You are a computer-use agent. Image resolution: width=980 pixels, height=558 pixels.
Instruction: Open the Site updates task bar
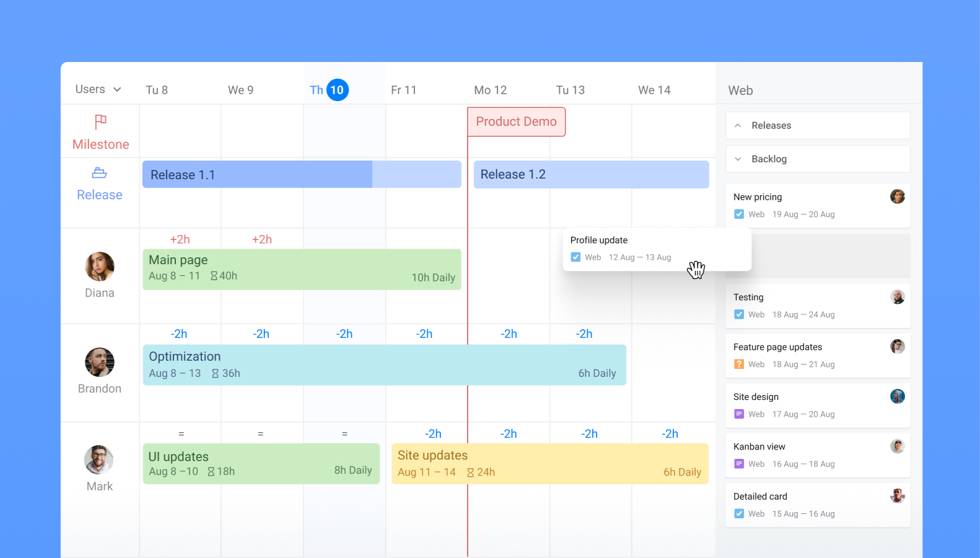point(550,464)
